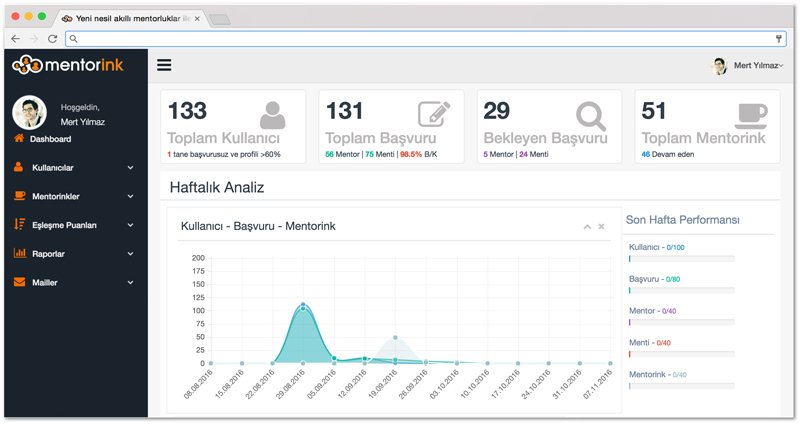Open the Raporlar sidebar menu
This screenshot has width=800, height=424.
pos(74,254)
